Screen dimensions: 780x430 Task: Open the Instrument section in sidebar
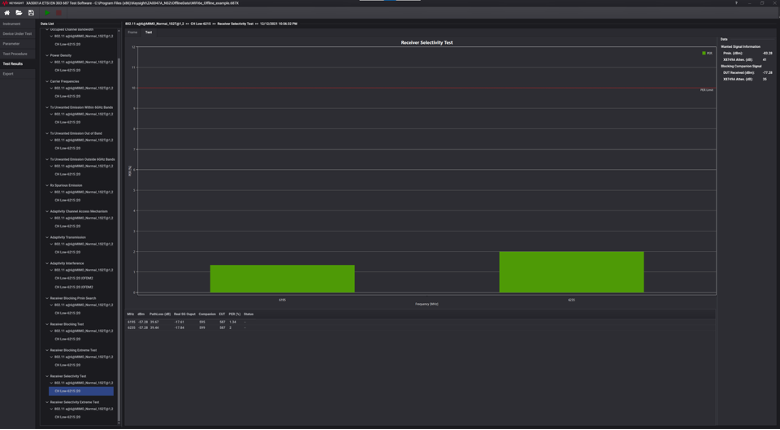[12, 24]
